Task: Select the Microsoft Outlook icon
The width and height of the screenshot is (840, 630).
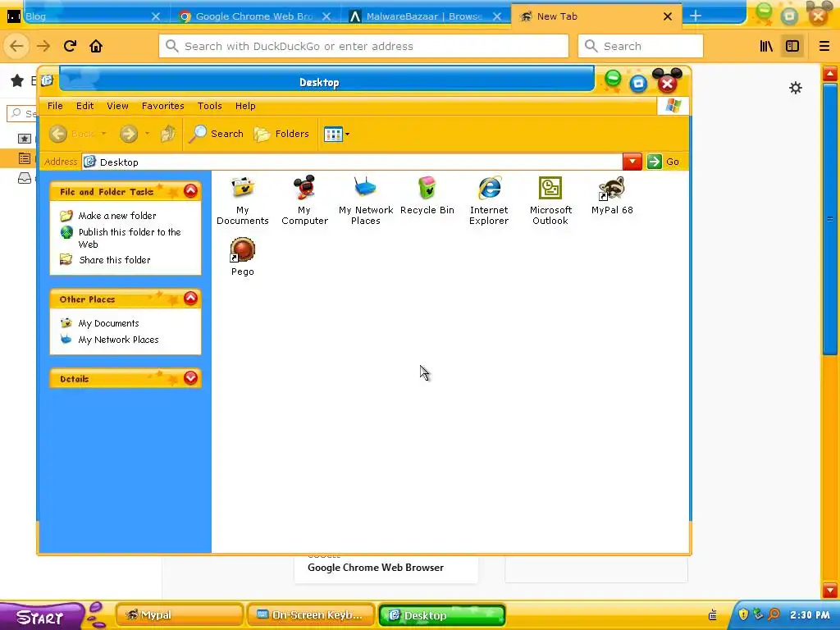Action: pyautogui.click(x=550, y=200)
